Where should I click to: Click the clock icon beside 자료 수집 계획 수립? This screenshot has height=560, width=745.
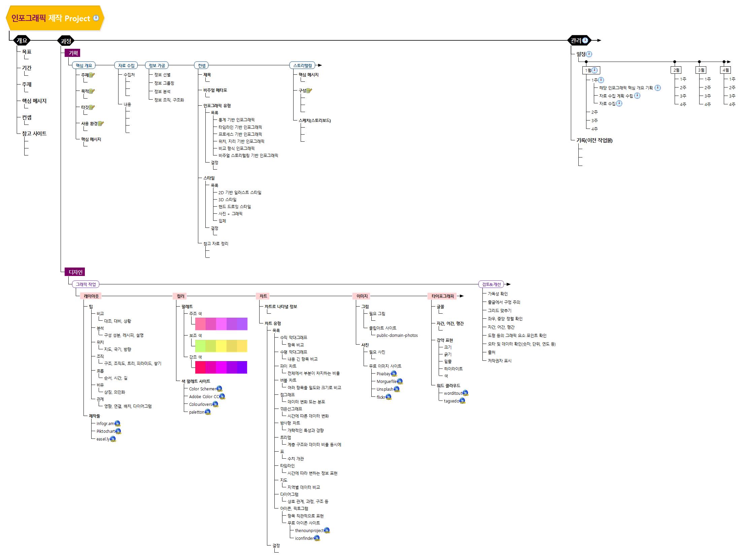[x=637, y=96]
